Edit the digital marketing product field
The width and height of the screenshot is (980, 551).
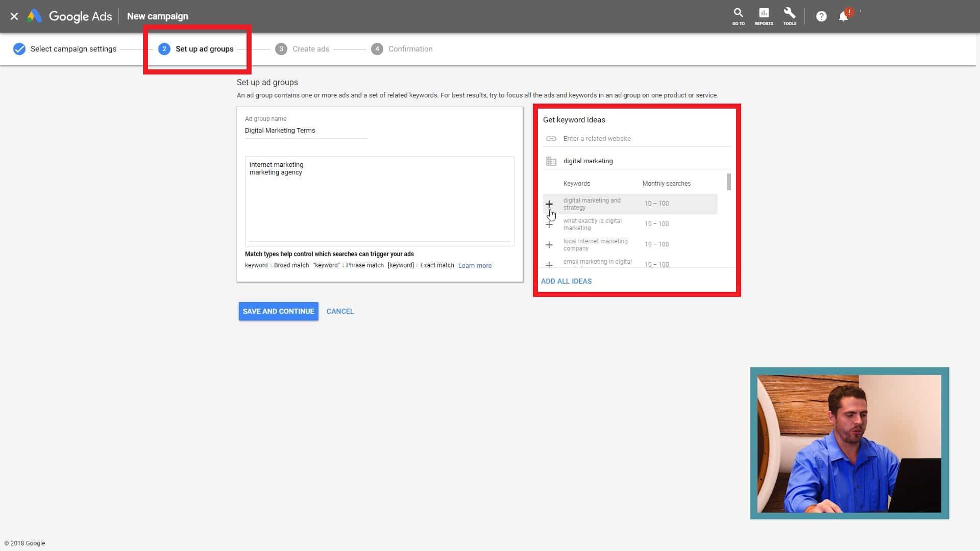(646, 161)
